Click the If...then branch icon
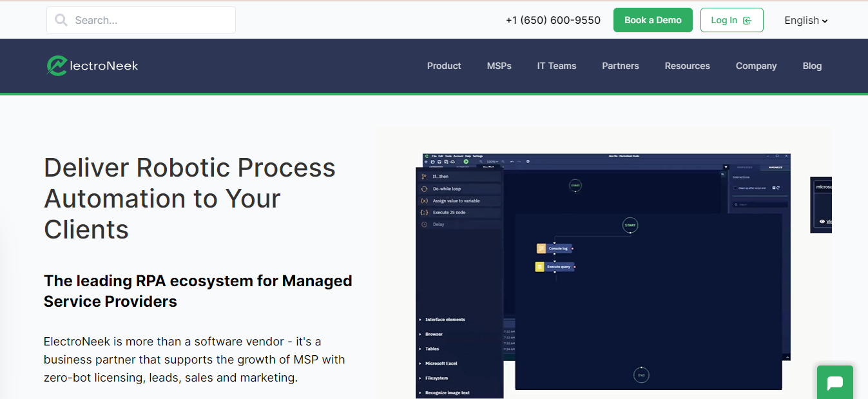Image resolution: width=868 pixels, height=399 pixels. (424, 177)
